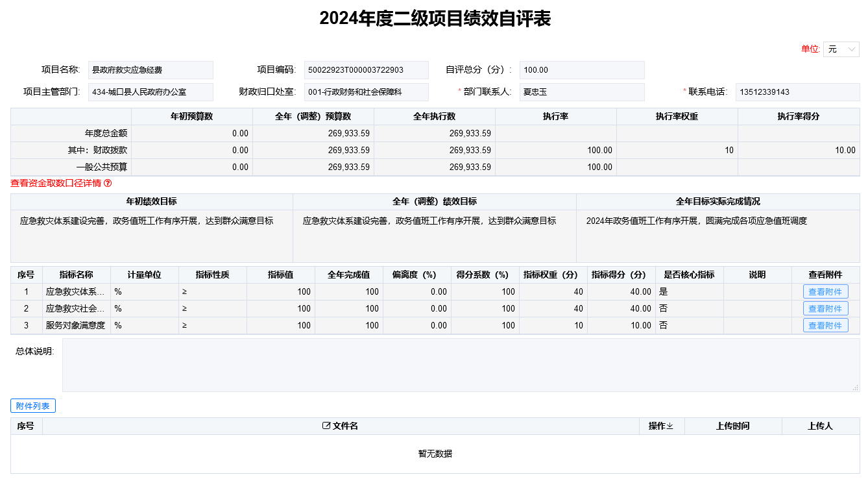Click the 项目主管部门 field
The image size is (868, 479).
151,92
